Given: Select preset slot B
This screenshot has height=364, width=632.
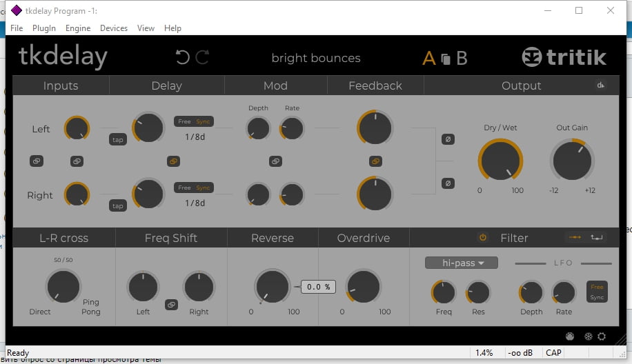Looking at the screenshot, I should [x=462, y=59].
